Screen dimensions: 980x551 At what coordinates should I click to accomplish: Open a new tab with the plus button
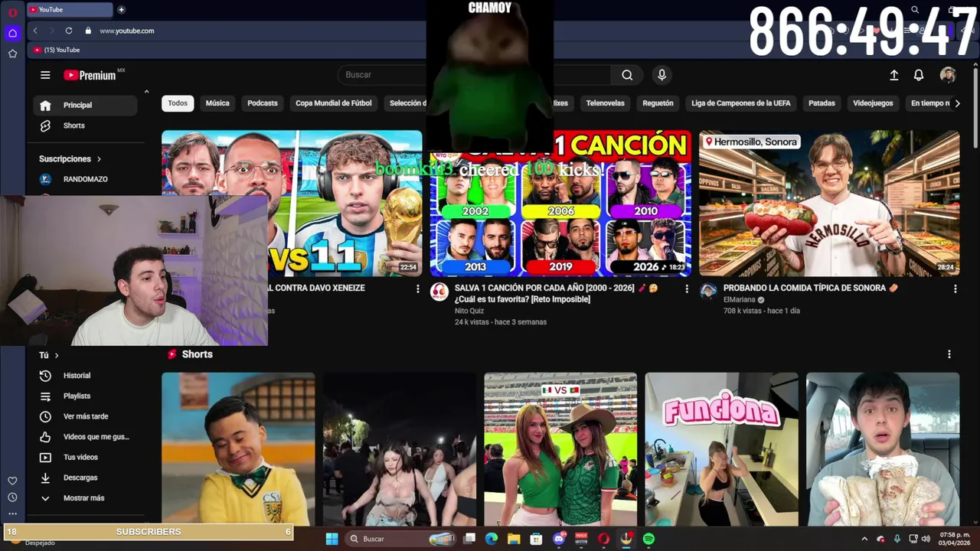coord(121,9)
